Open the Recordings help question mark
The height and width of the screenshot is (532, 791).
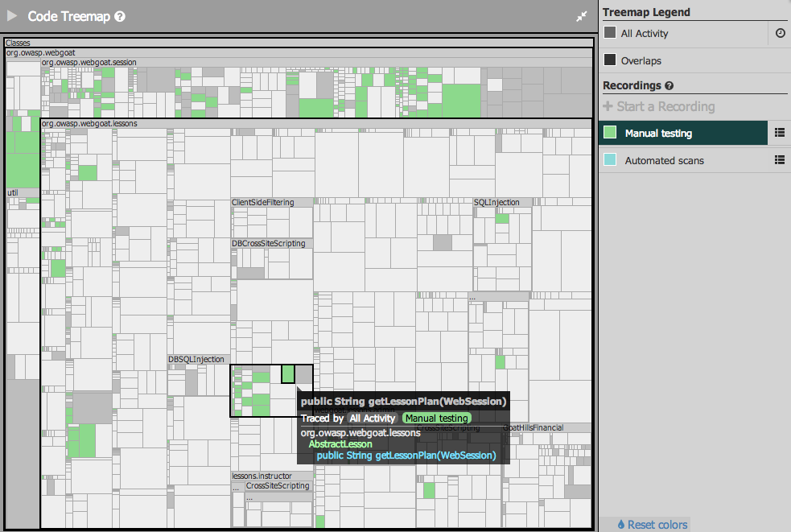[669, 86]
